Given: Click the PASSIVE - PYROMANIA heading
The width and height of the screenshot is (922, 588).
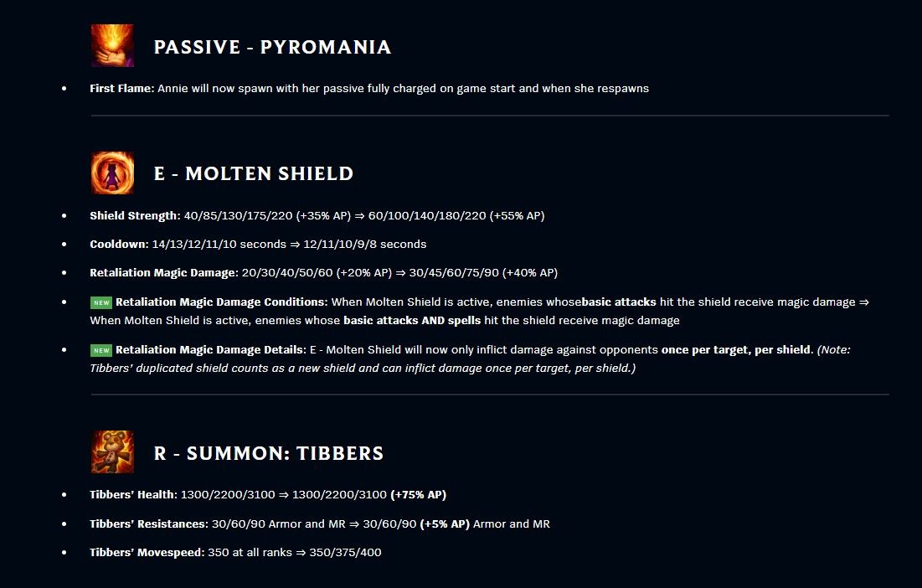Looking at the screenshot, I should pyautogui.click(x=273, y=47).
